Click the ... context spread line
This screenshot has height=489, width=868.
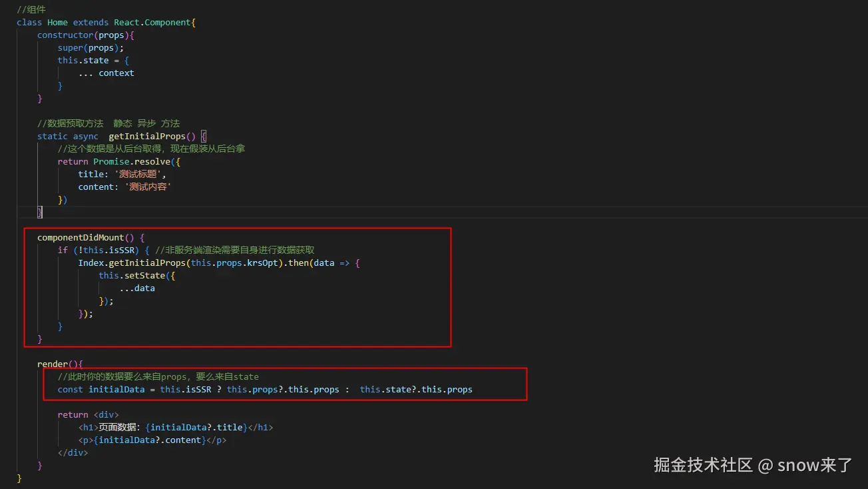[106, 73]
